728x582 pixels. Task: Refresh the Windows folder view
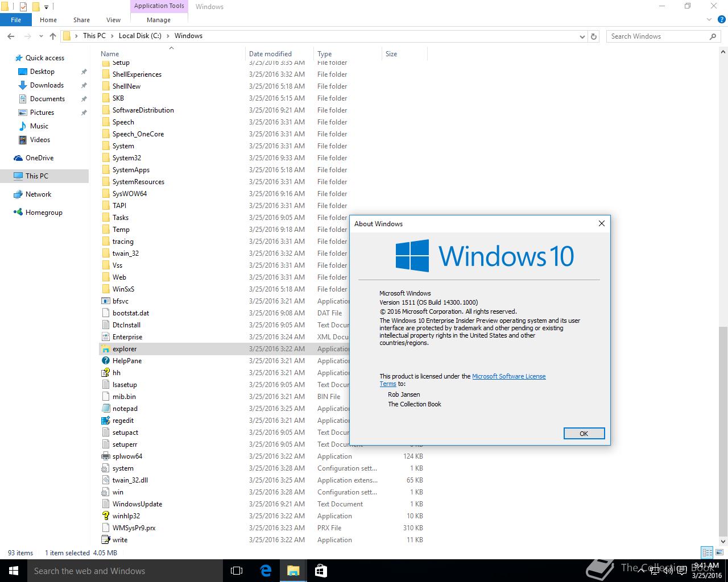click(594, 36)
